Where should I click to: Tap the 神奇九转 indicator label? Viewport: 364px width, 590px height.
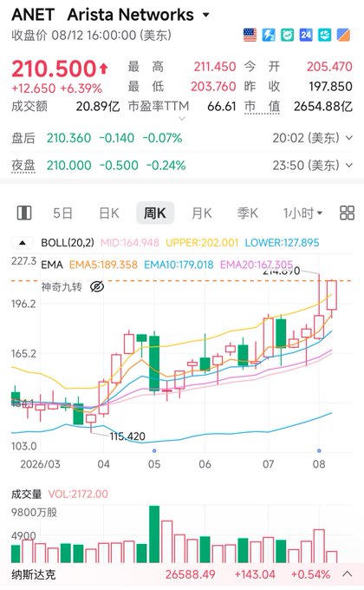[62, 287]
